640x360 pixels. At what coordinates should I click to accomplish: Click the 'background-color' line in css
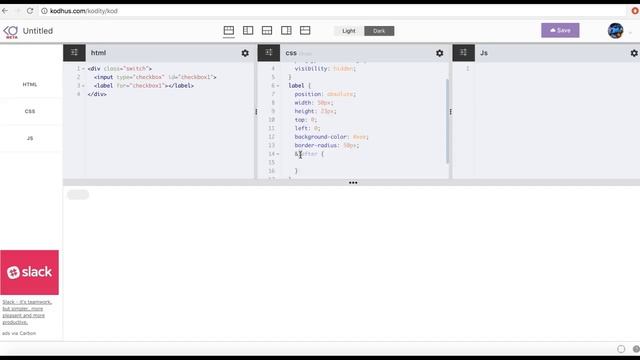(331, 137)
